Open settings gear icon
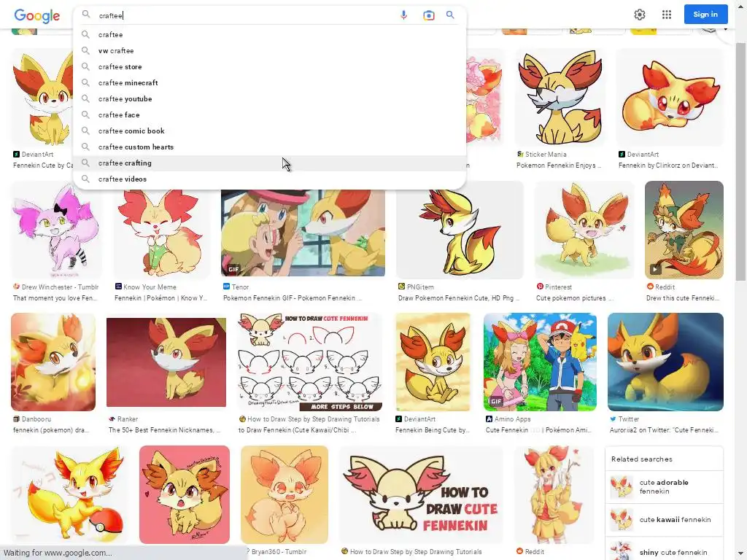Viewport: 747px width, 560px height. 639,15
